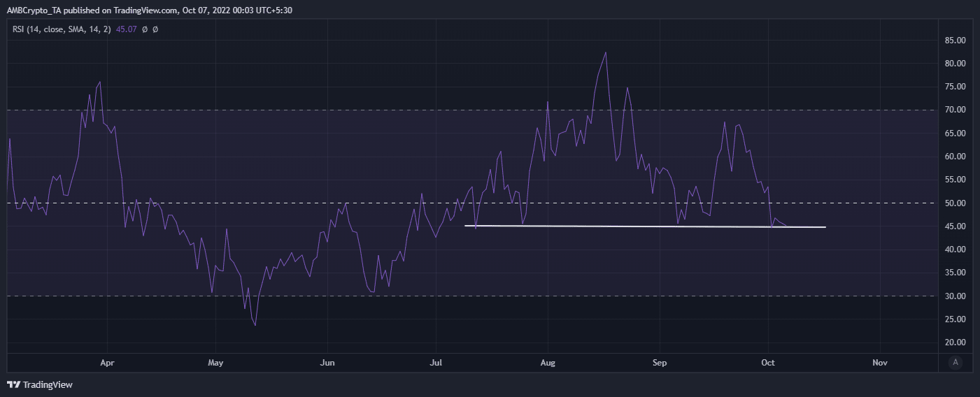Click the Apr label on time axis
This screenshot has width=980, height=397.
tap(107, 363)
